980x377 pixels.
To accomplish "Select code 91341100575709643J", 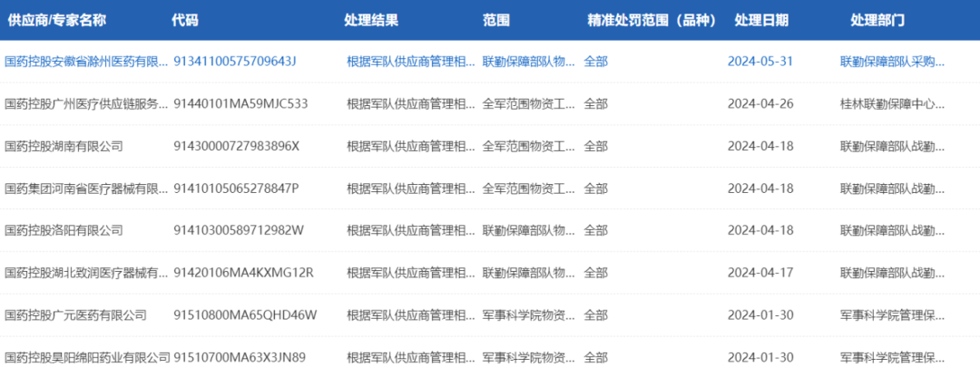I will pos(234,61).
